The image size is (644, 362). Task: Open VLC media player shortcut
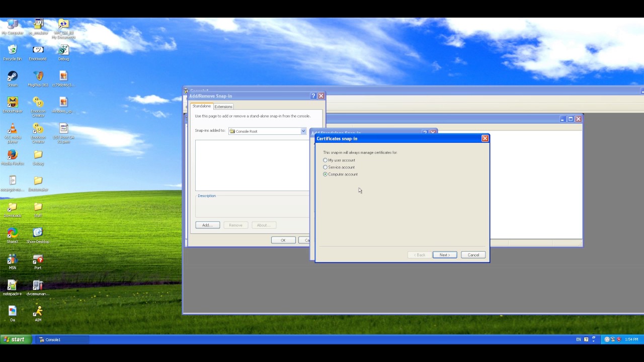tap(12, 133)
